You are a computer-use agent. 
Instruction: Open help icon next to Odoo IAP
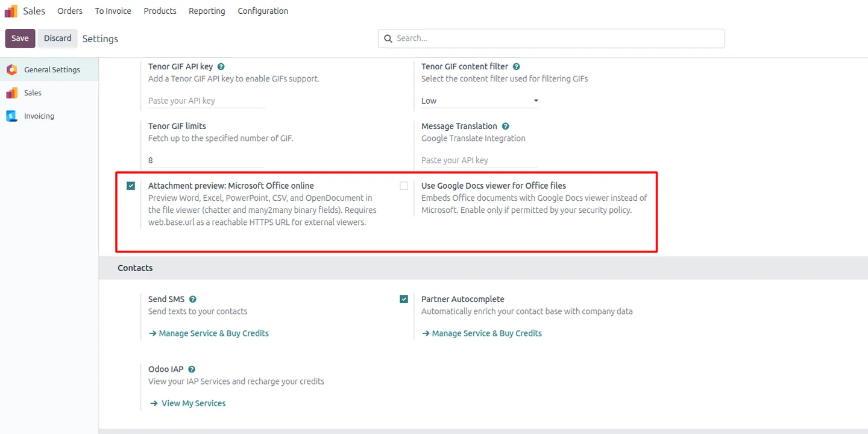click(x=192, y=370)
